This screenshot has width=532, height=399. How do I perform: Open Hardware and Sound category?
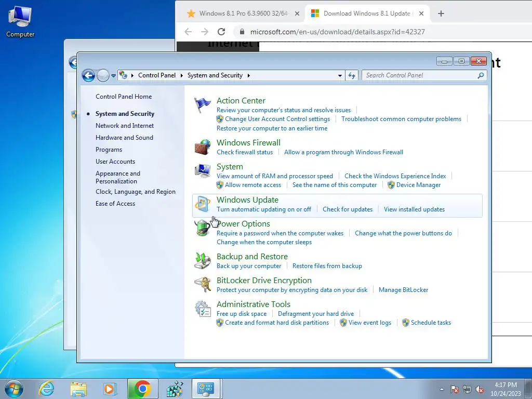tap(124, 137)
